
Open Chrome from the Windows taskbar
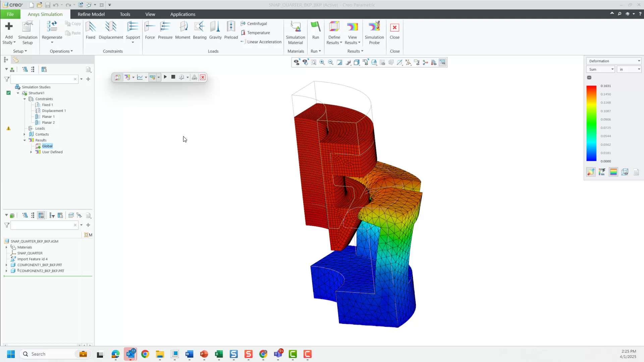(145, 354)
